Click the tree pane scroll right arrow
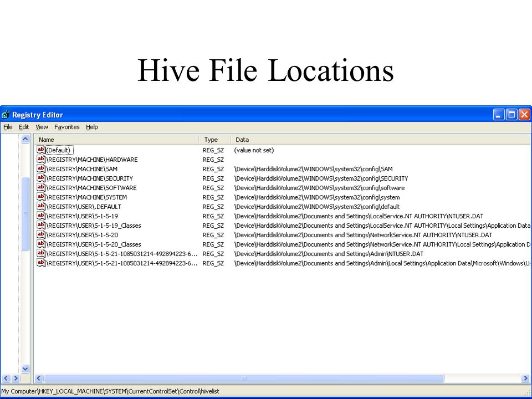The height and width of the screenshot is (399, 532). click(16, 378)
